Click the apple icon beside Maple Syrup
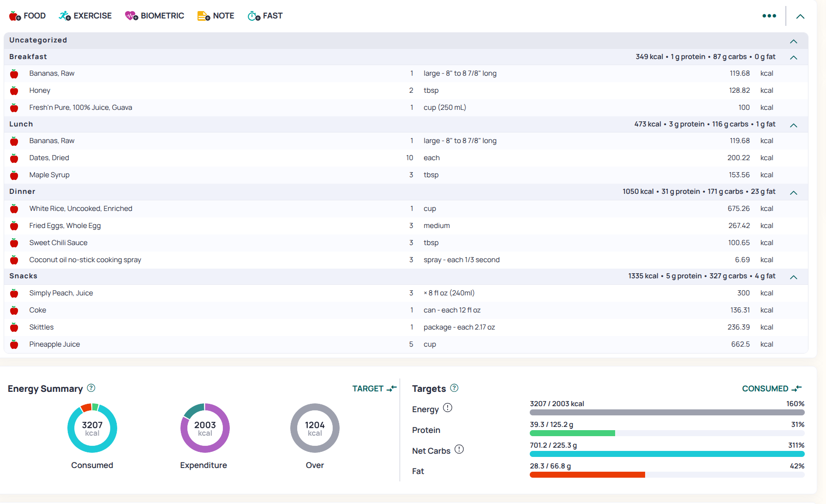This screenshot has width=826, height=504. coord(14,175)
